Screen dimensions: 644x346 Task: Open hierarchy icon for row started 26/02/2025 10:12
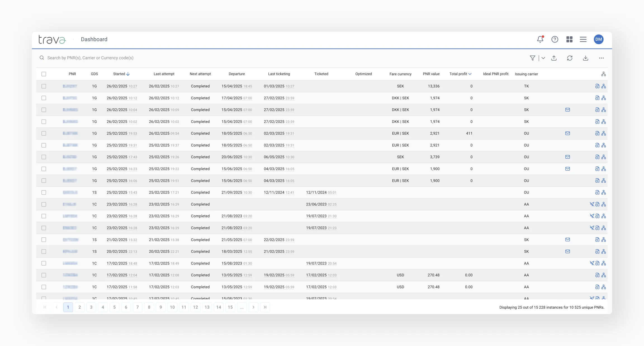click(x=604, y=98)
